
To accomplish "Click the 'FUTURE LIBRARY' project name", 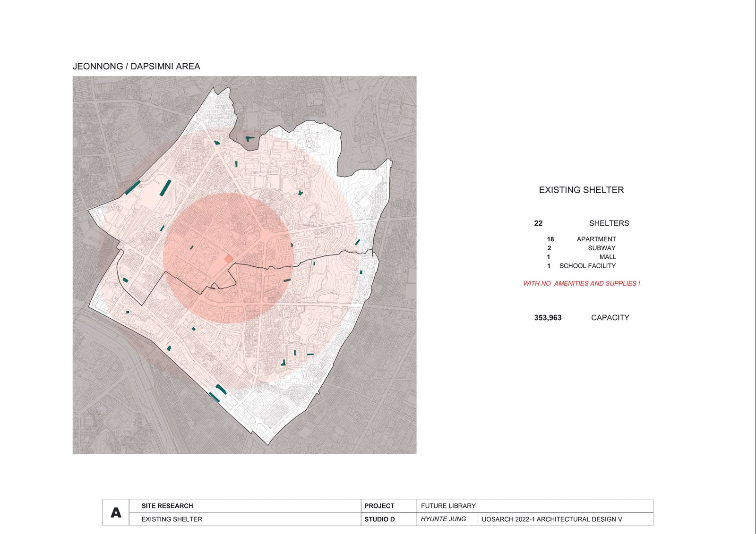I will pyautogui.click(x=448, y=506).
